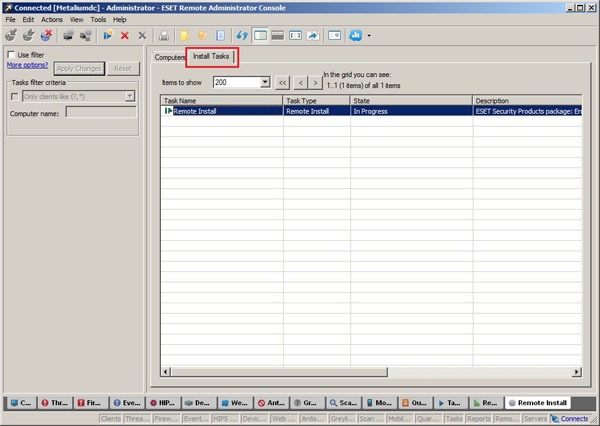Open the Edit menu
The height and width of the screenshot is (426, 600).
28,20
